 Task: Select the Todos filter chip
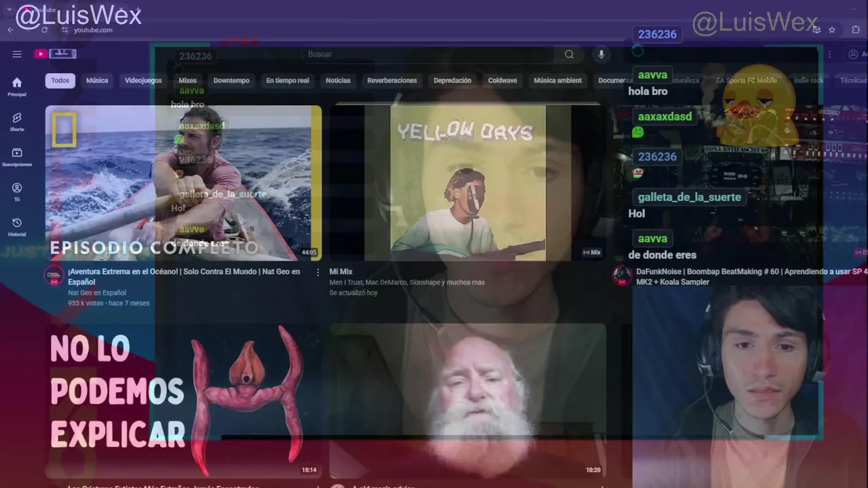point(60,81)
